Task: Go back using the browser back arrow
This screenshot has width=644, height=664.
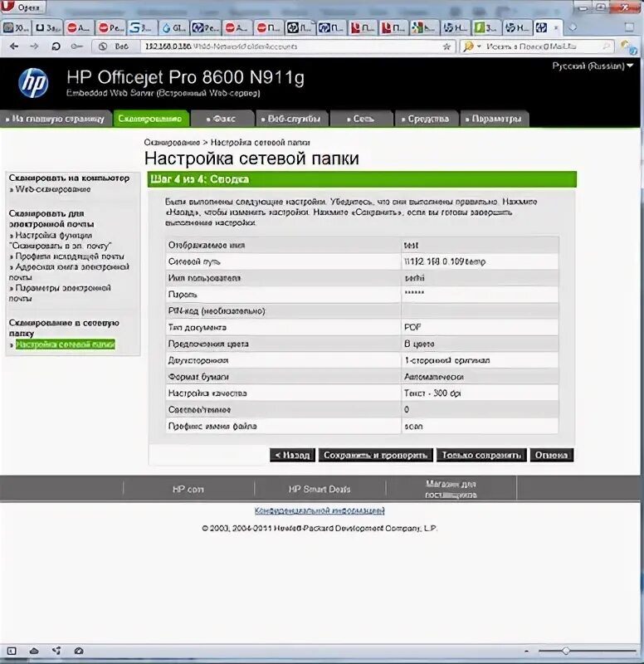Action: point(14,46)
